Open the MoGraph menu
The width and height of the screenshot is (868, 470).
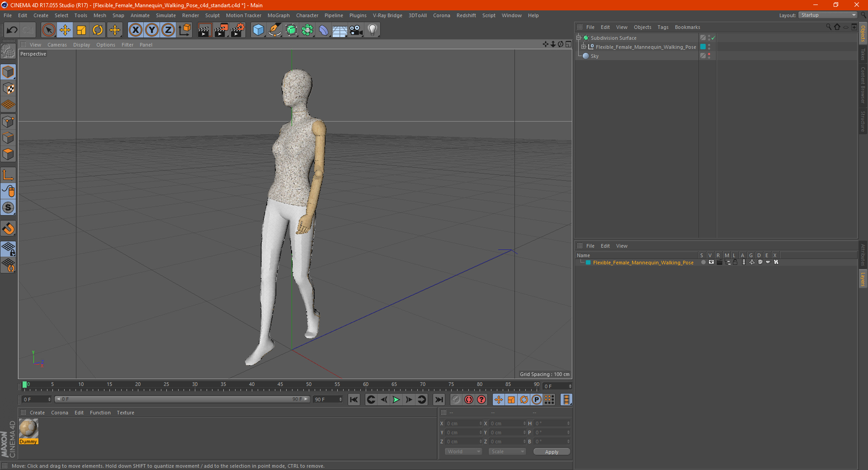click(278, 15)
